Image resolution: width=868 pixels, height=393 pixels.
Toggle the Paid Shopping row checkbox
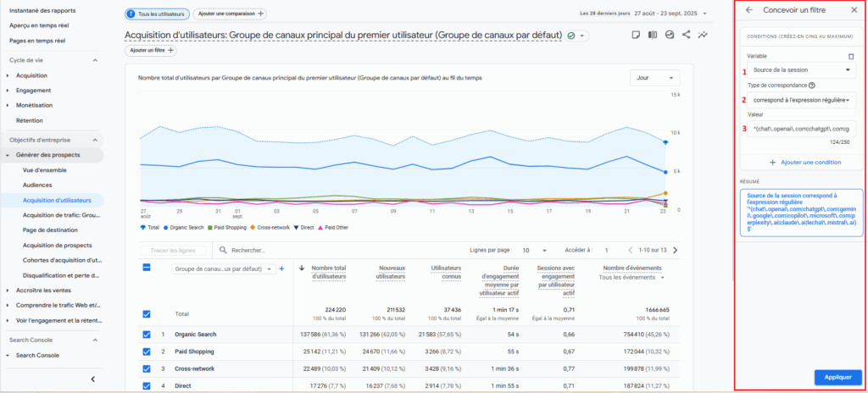point(147,351)
